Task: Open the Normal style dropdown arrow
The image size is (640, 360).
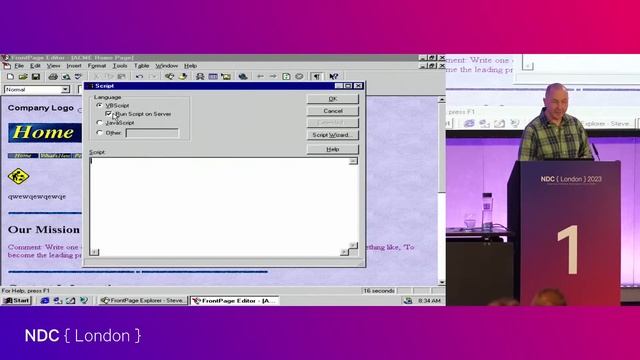Action: tap(65, 89)
